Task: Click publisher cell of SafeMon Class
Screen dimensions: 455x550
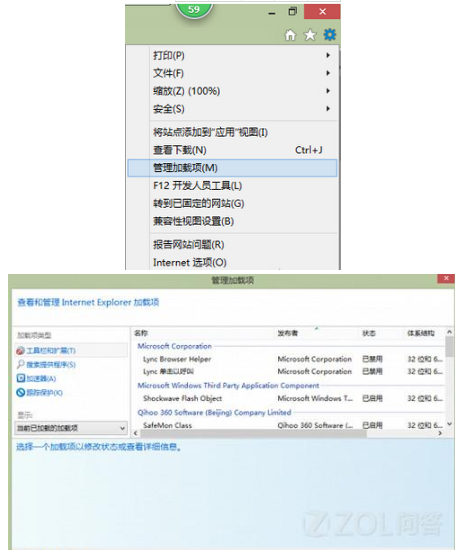Action: click(x=315, y=425)
